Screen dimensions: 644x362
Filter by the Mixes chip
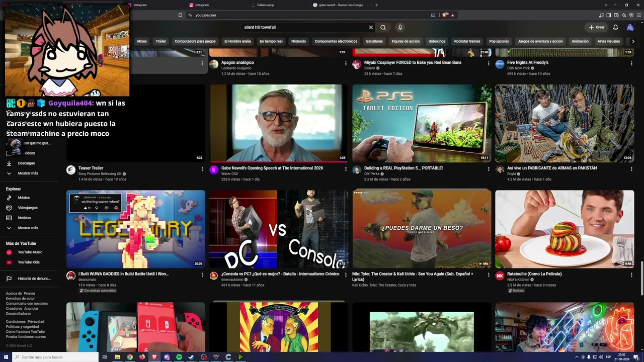pyautogui.click(x=142, y=41)
